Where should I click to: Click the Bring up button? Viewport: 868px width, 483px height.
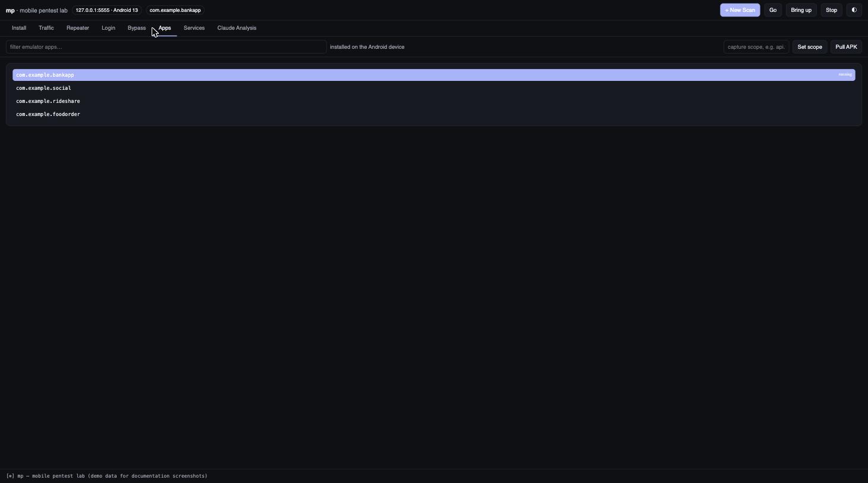point(801,10)
